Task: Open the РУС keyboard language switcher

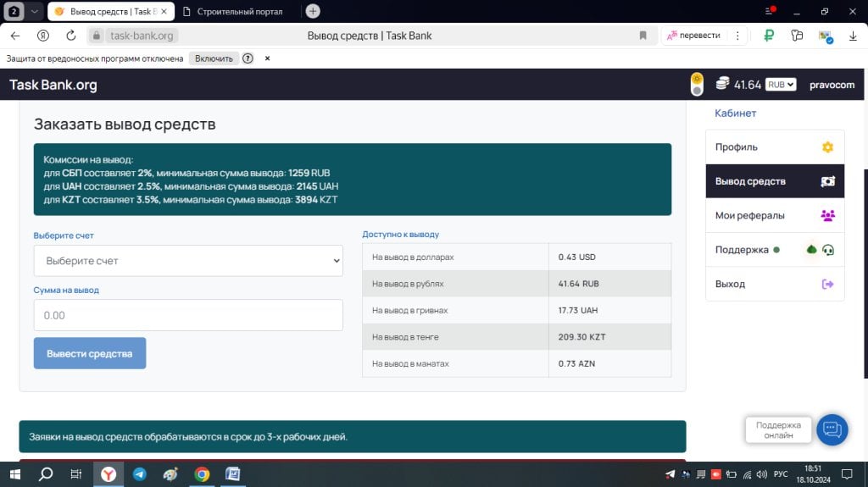Action: [781, 474]
